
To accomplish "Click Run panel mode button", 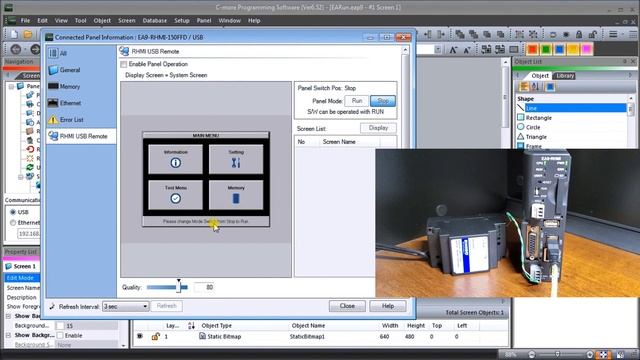I will [x=357, y=101].
